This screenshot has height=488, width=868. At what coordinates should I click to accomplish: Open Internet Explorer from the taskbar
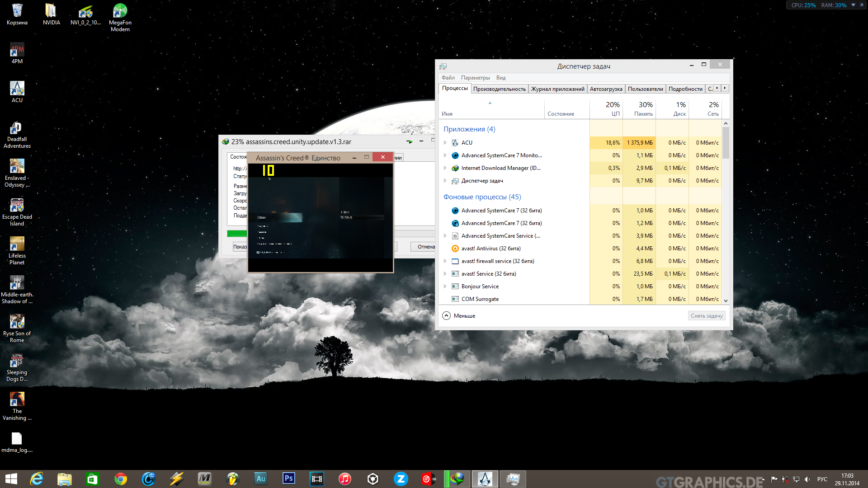pos(36,479)
